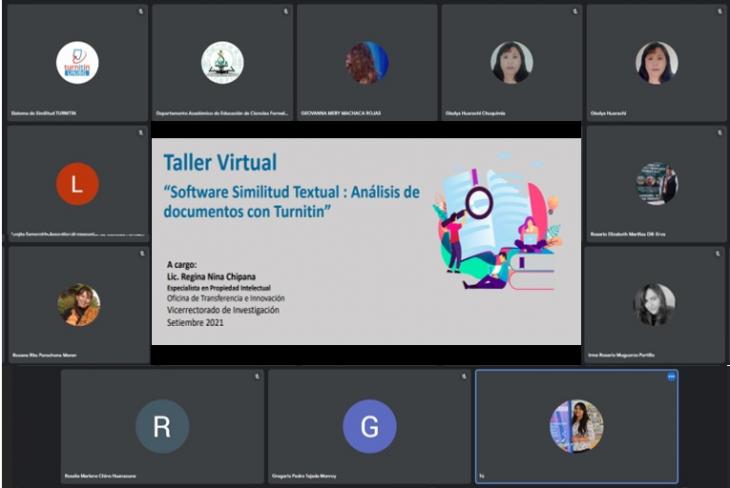Click the 'Rosalía Marlene Chino' name label
The height and width of the screenshot is (488, 730).
[100, 476]
